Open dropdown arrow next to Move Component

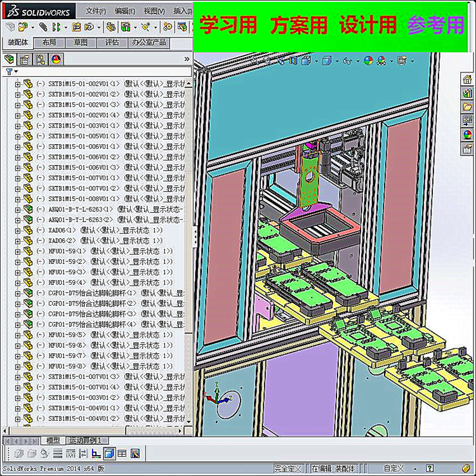(x=99, y=28)
